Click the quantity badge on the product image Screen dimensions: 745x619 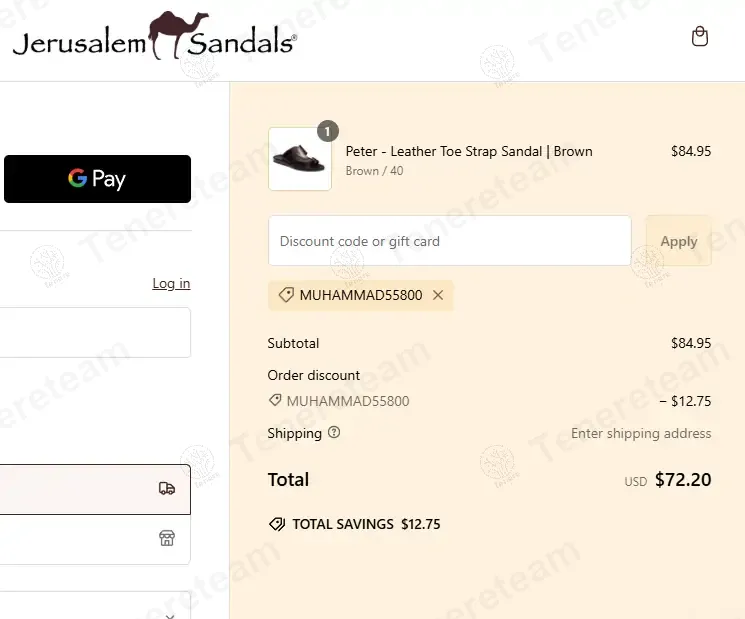point(327,131)
